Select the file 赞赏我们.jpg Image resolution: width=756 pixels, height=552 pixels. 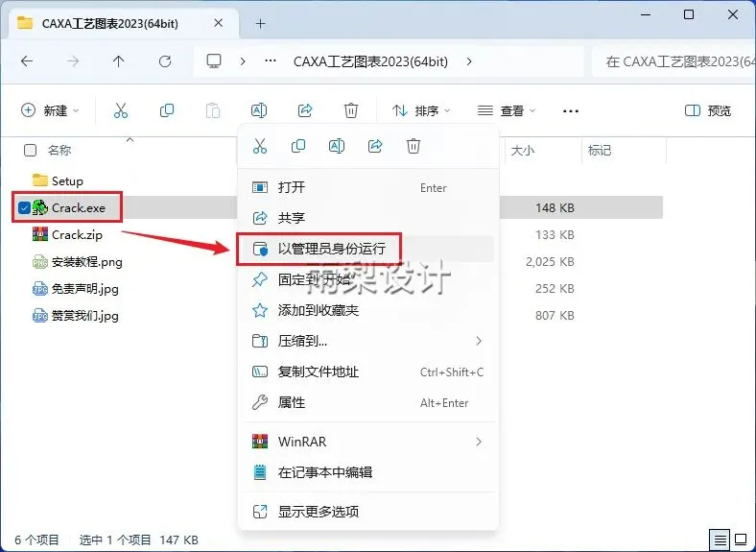coord(84,316)
